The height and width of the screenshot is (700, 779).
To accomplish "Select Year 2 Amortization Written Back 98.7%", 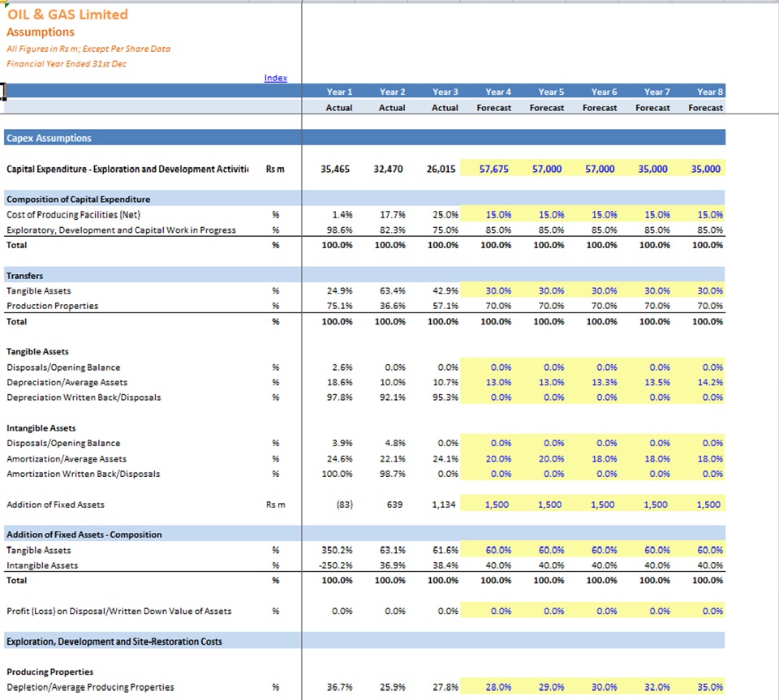I will click(393, 474).
